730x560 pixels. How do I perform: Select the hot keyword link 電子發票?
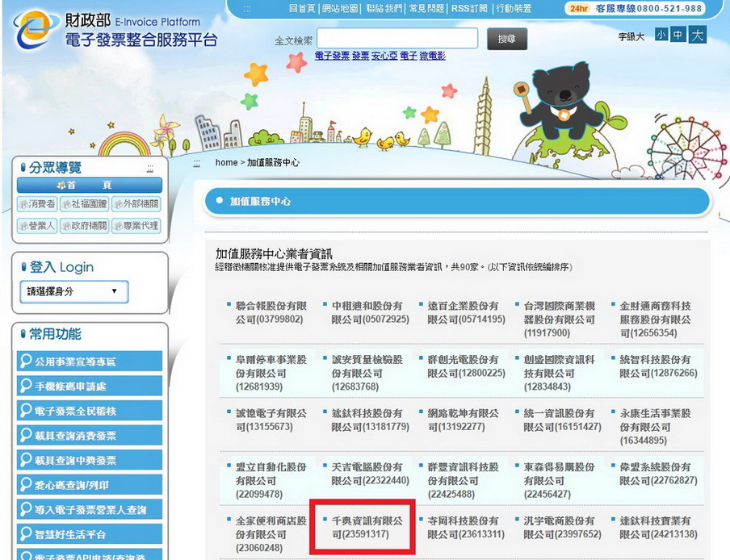point(332,56)
